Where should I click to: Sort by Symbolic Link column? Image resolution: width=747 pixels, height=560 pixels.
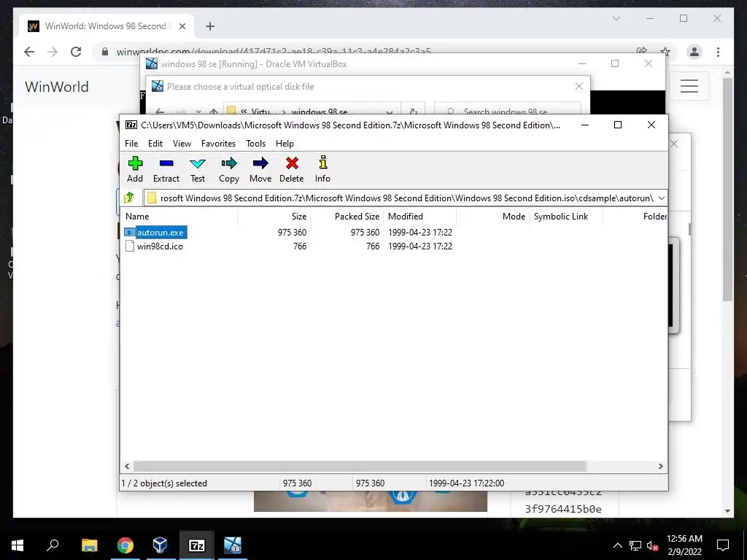(x=565, y=216)
